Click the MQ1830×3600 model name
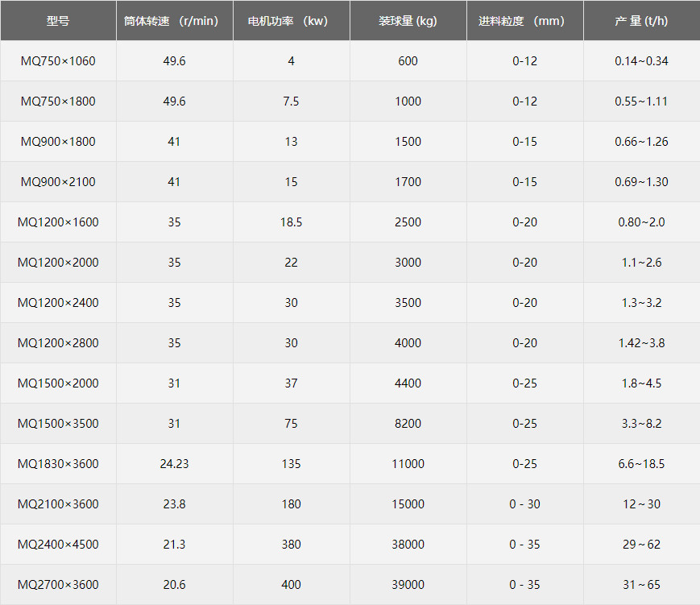The height and width of the screenshot is (605, 700). [x=58, y=464]
